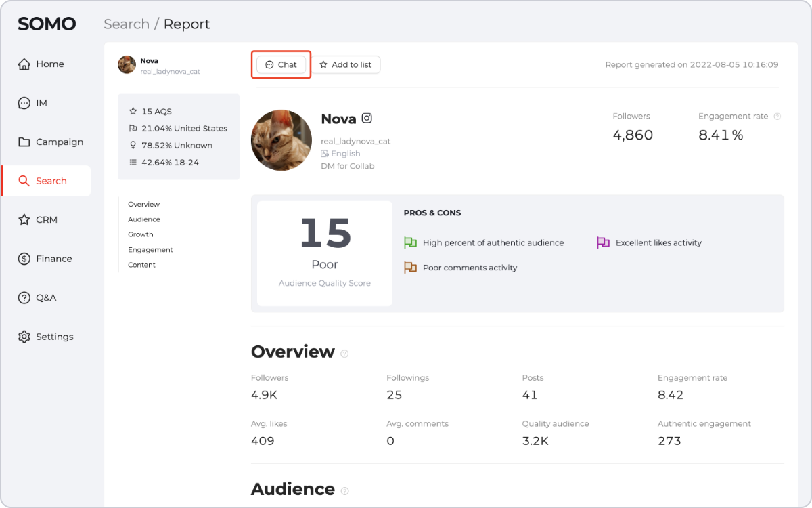Click the Instagram icon beside Nova
812x508 pixels.
(367, 118)
